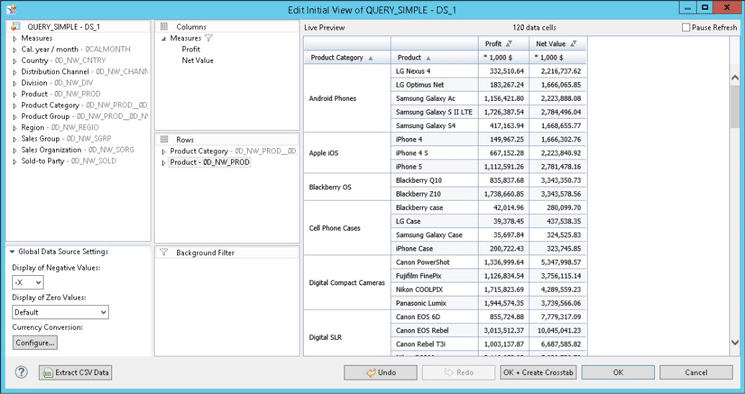Viewport: 745px width, 394px height.
Task: Open Display of Negative Values dropdown
Action: tap(28, 282)
